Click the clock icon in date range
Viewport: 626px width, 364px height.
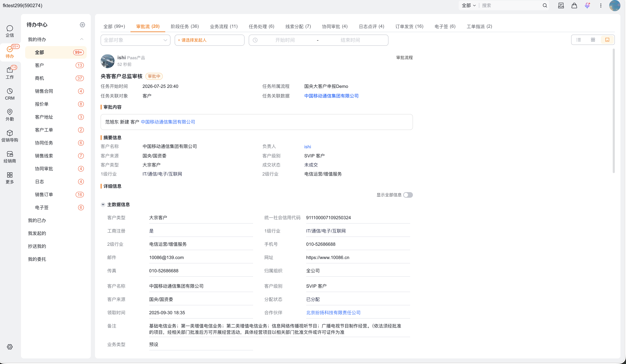point(255,40)
